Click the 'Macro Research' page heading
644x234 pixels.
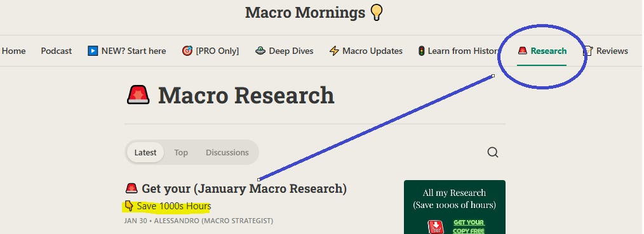(x=246, y=95)
